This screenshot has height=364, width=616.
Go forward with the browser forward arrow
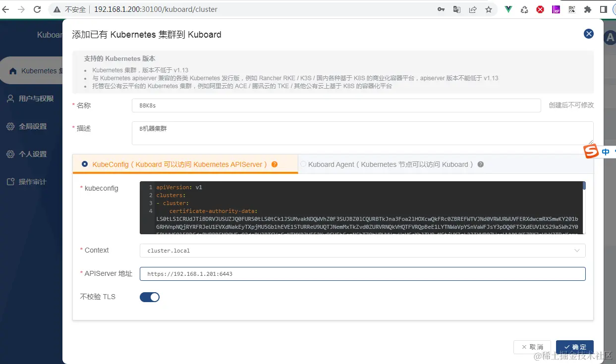tap(21, 9)
